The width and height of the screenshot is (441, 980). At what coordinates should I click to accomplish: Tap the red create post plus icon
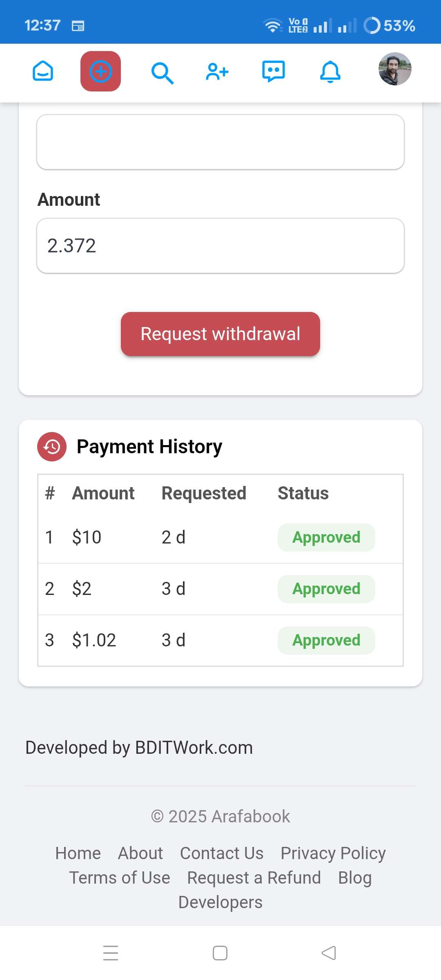100,71
